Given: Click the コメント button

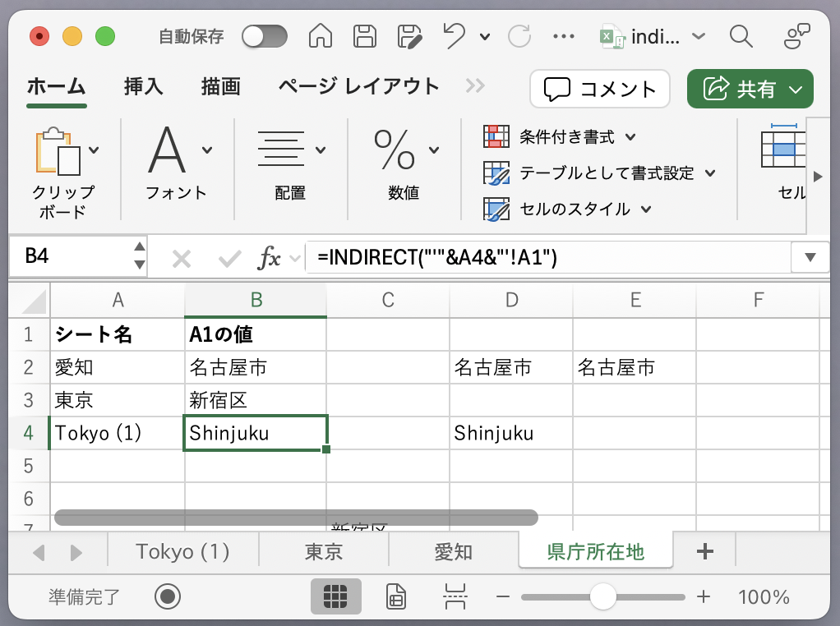Looking at the screenshot, I should pyautogui.click(x=600, y=89).
